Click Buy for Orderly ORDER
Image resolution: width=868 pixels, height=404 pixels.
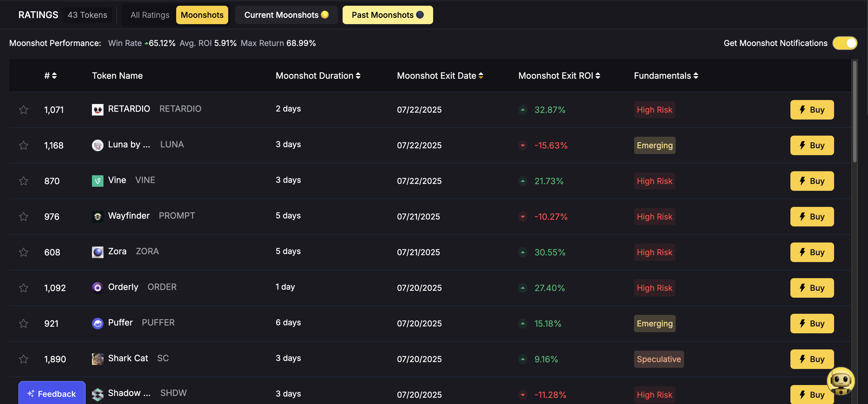[x=812, y=288]
